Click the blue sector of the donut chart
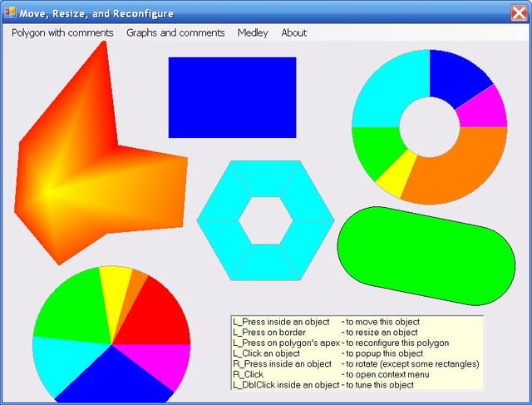This screenshot has width=532, height=405. pyautogui.click(x=455, y=78)
